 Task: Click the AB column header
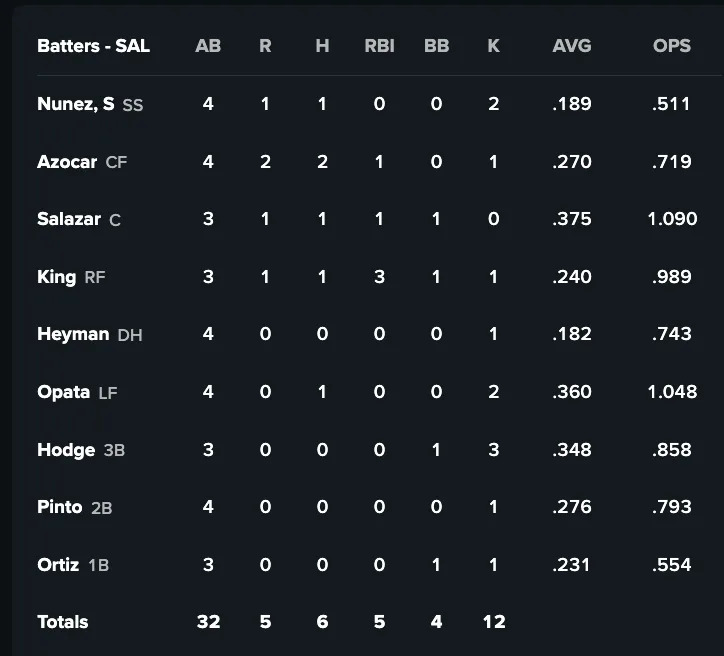point(208,46)
